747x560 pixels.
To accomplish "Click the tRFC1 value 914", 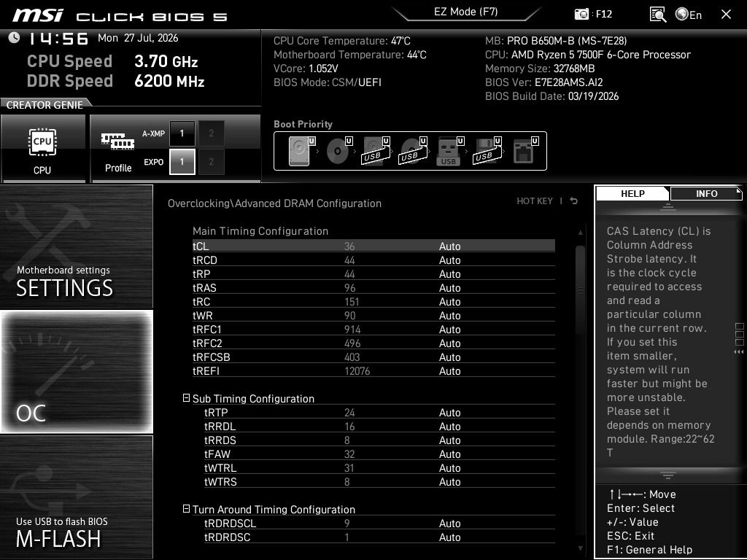I will 352,329.
